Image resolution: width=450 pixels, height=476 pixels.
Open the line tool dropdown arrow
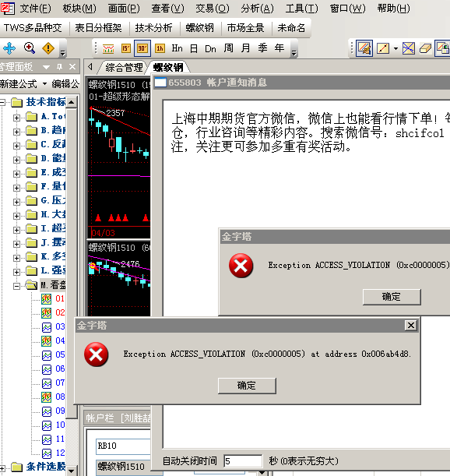tap(396, 48)
